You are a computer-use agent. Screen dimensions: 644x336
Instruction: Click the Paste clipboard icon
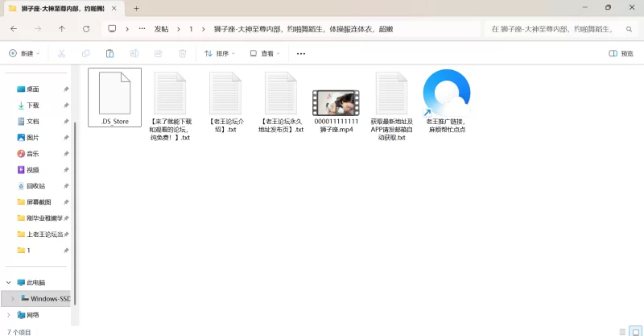[109, 53]
